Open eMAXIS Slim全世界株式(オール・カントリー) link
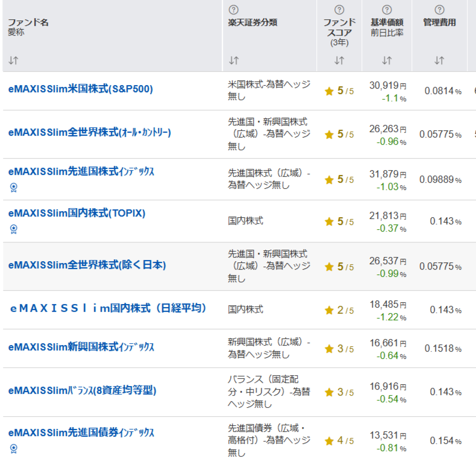 (90, 133)
